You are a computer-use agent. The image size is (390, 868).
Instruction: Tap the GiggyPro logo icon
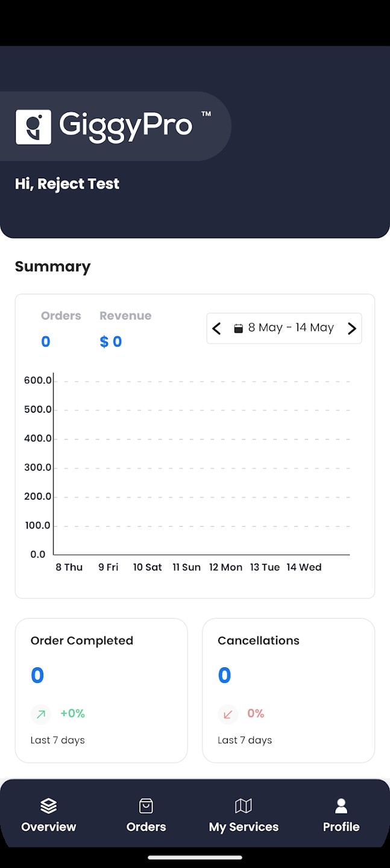(x=33, y=127)
